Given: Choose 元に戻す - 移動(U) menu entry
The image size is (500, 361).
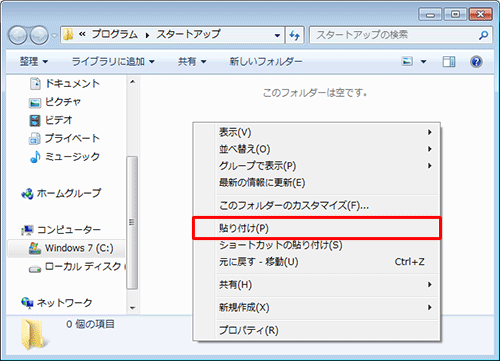Looking at the screenshot, I should tap(317, 262).
